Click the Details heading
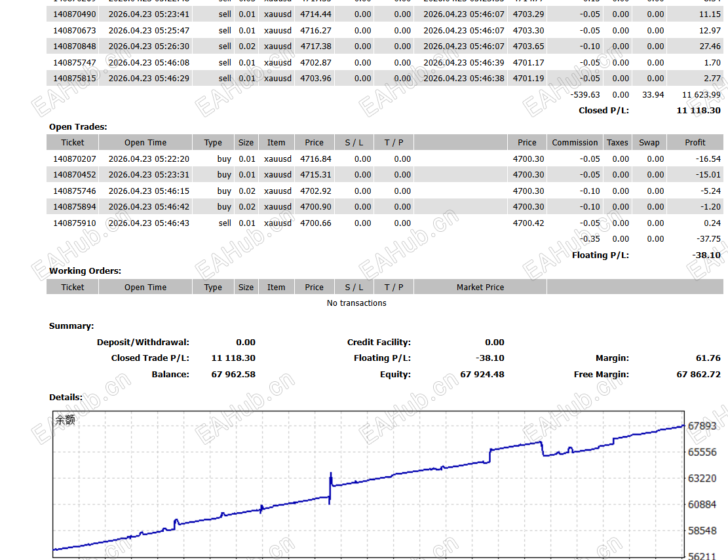 (66, 398)
